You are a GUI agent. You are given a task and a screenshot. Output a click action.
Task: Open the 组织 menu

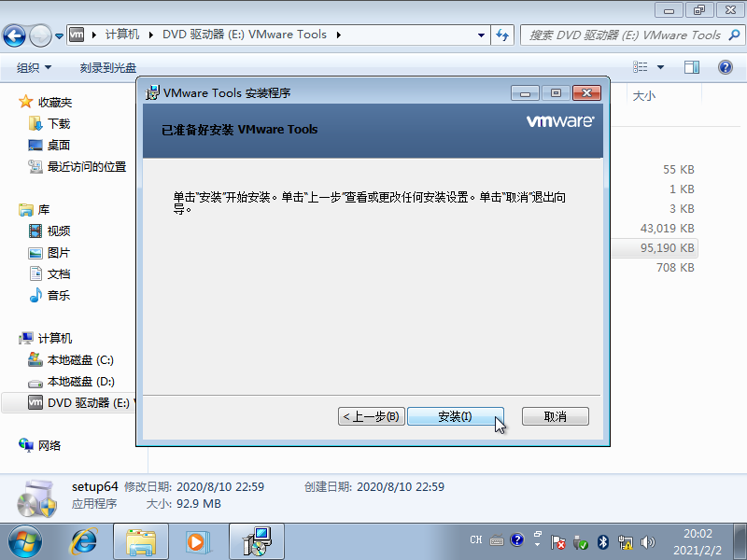(34, 67)
